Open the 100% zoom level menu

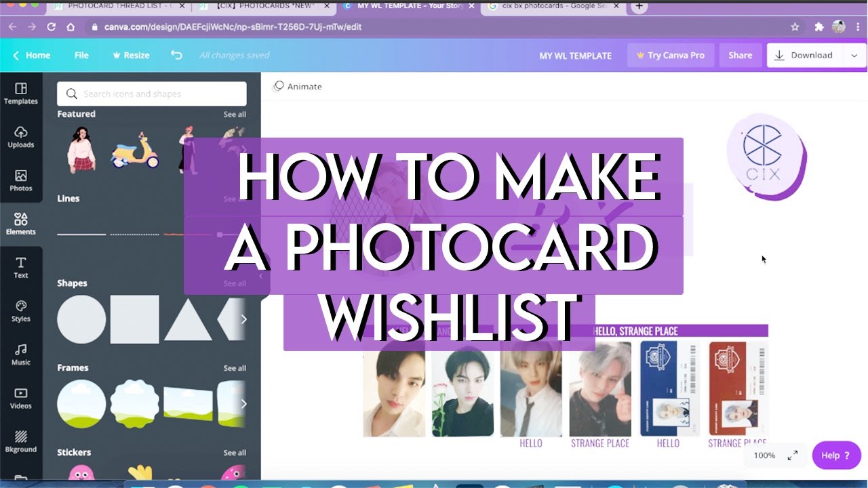[x=764, y=455]
